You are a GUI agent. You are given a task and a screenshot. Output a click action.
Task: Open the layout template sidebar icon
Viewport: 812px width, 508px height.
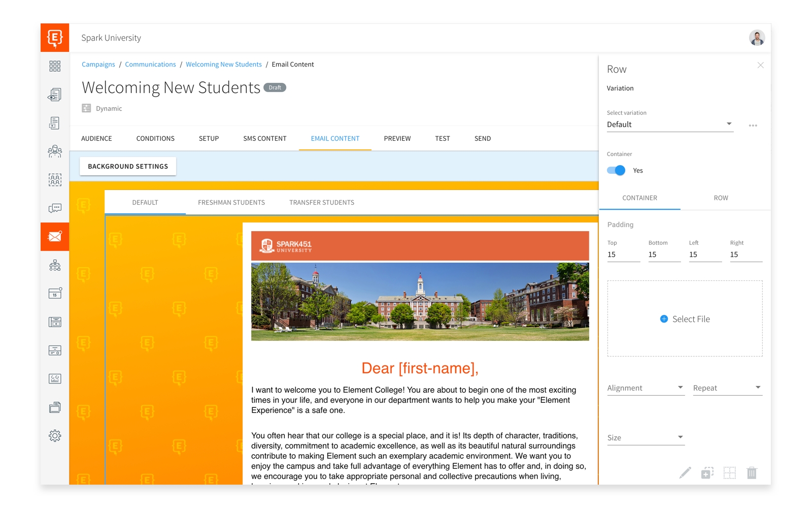pos(55,322)
